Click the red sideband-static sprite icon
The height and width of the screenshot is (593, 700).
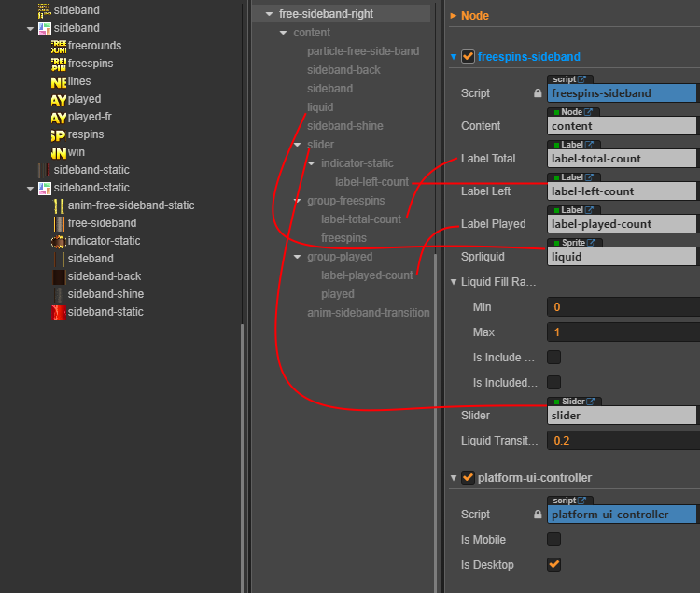[x=59, y=313]
